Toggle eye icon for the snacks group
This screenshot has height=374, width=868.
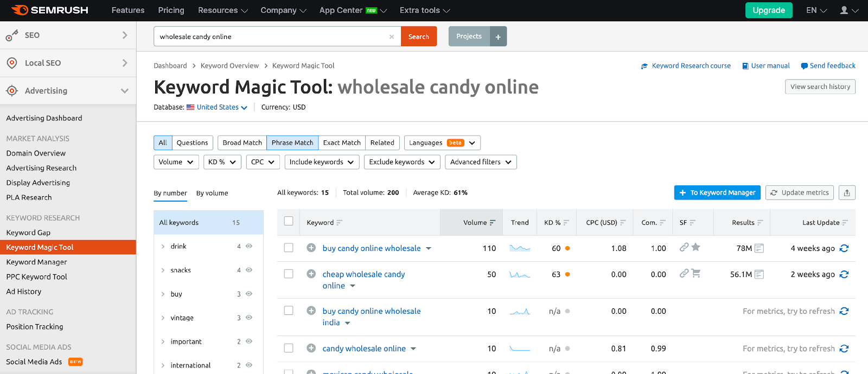[x=249, y=270]
